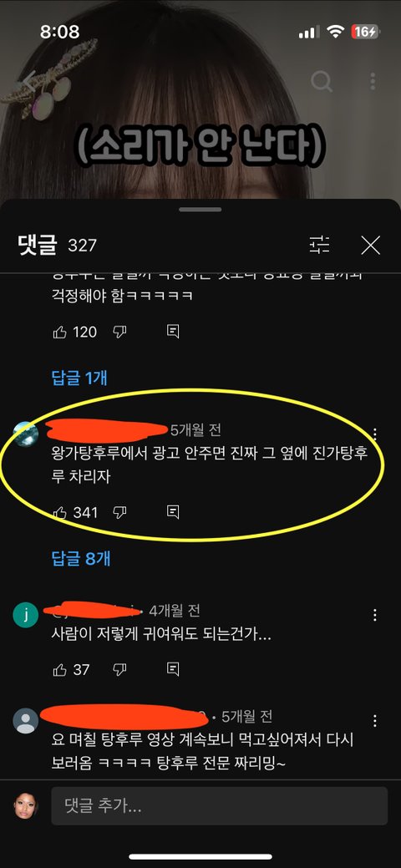Expand the 답글 8개 replies
The image size is (401, 868).
pyautogui.click(x=81, y=559)
